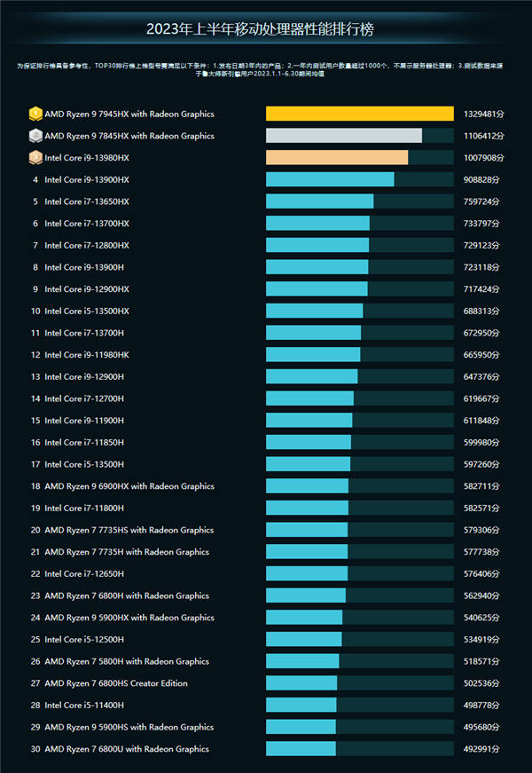This screenshot has width=532, height=773.
Task: Click the yellow bar for Ryzen 9 7945HX
Action: click(x=359, y=114)
